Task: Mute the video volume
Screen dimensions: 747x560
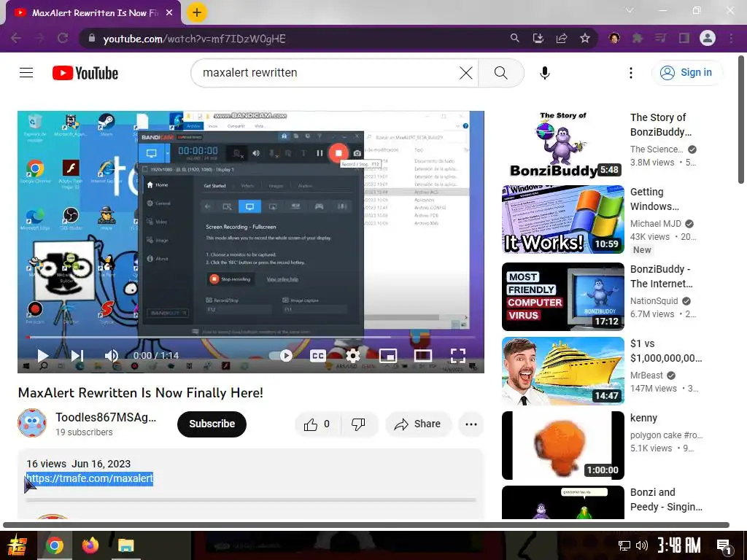Action: [x=112, y=355]
